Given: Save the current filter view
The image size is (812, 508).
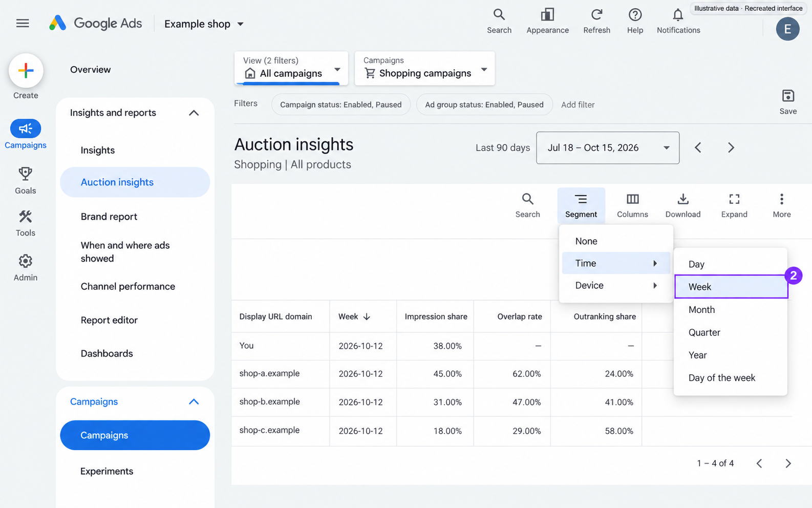Looking at the screenshot, I should click(x=788, y=102).
